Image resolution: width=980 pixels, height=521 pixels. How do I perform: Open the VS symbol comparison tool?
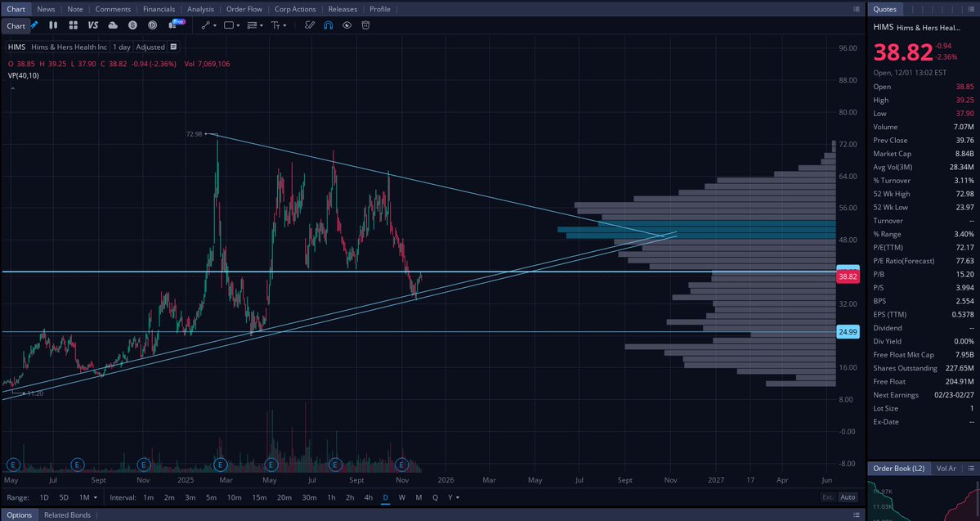point(92,25)
